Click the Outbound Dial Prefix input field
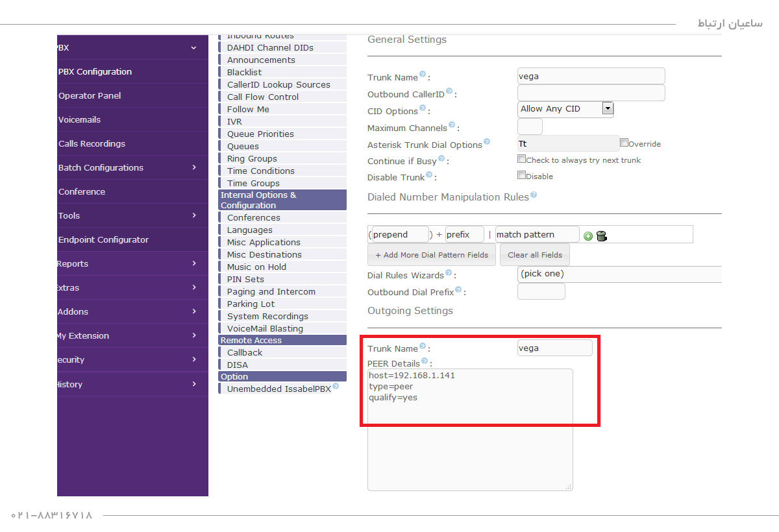The height and width of the screenshot is (532, 779). (x=541, y=292)
